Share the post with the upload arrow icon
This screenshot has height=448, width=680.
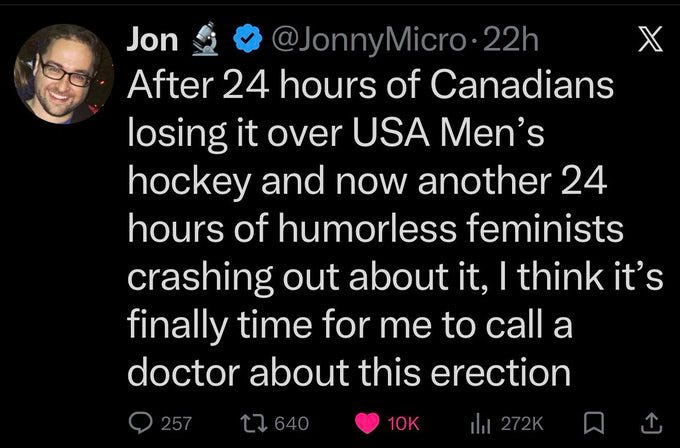652,423
